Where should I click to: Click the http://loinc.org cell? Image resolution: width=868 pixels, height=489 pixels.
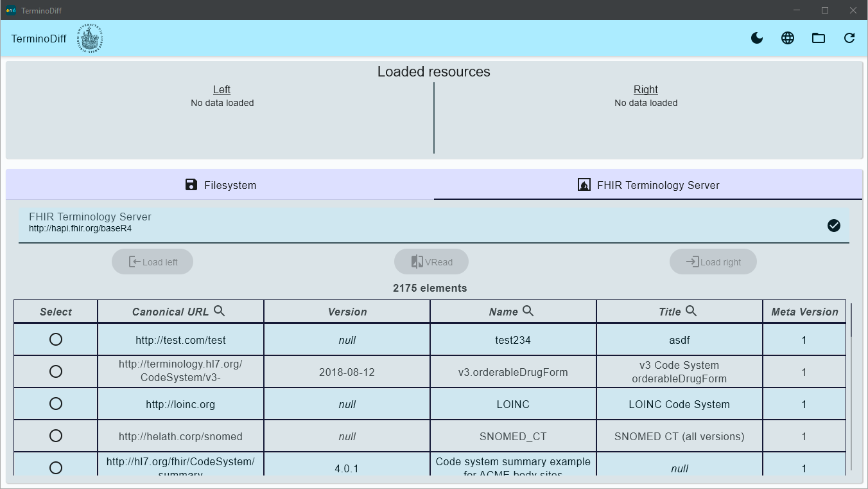click(x=180, y=404)
